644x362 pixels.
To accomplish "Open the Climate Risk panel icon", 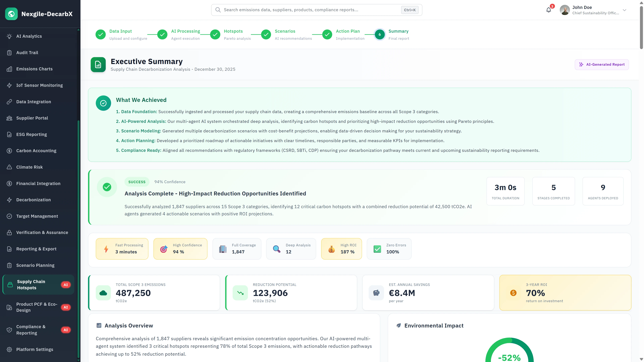I will tap(9, 167).
